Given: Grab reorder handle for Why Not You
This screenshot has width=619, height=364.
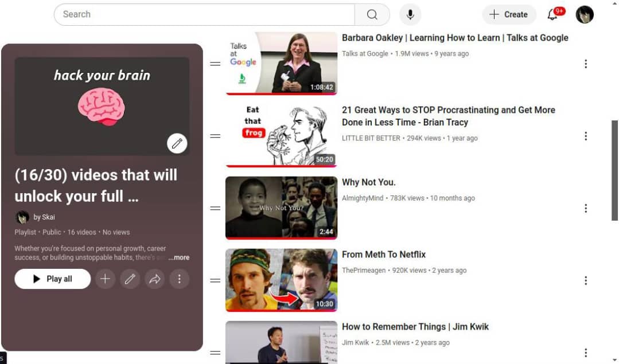Looking at the screenshot, I should pyautogui.click(x=215, y=208).
